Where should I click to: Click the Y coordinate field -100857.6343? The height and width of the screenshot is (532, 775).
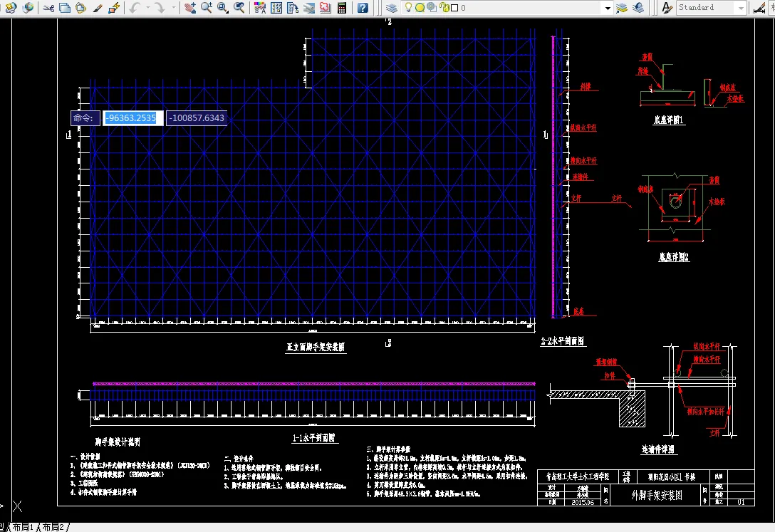196,118
